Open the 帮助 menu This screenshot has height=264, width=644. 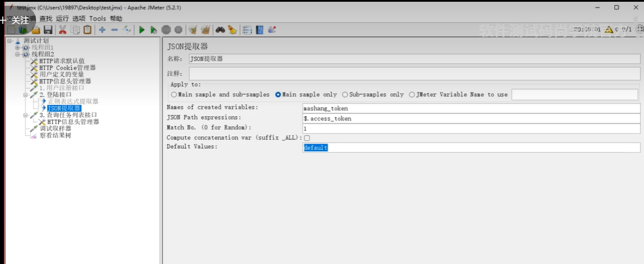pos(116,19)
